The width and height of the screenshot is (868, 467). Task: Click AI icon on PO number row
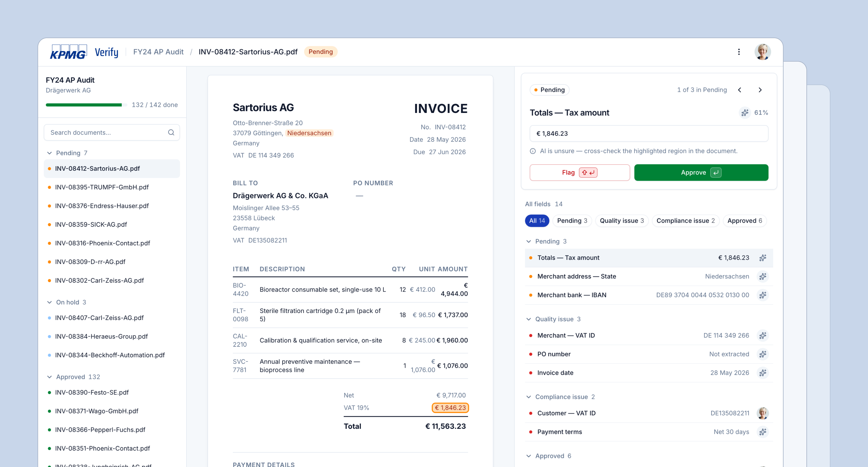click(763, 354)
